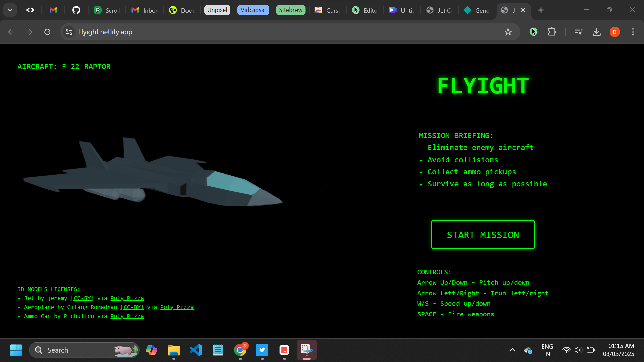Open site information icon in the address bar
Screen dimensions: 644x362
tap(69, 32)
